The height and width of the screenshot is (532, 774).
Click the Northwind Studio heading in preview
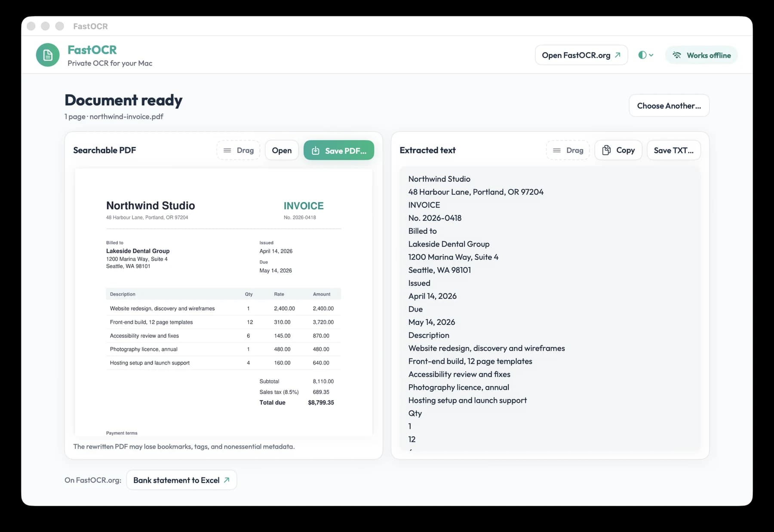[x=150, y=205]
